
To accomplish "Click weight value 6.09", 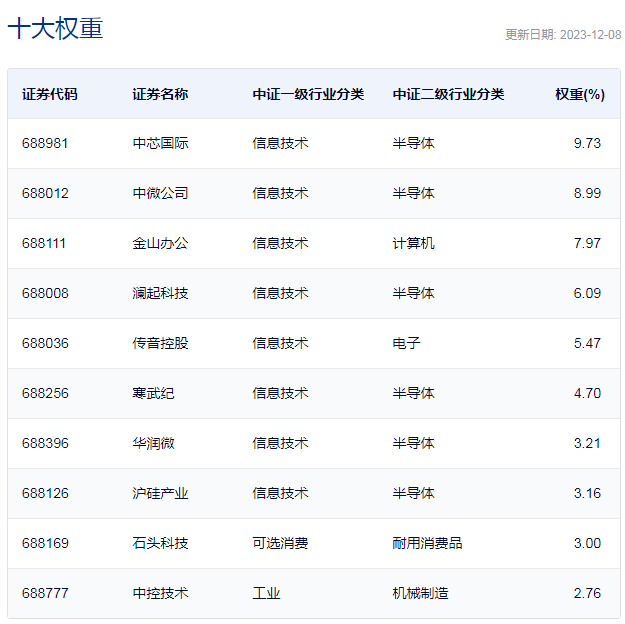I will tap(587, 293).
